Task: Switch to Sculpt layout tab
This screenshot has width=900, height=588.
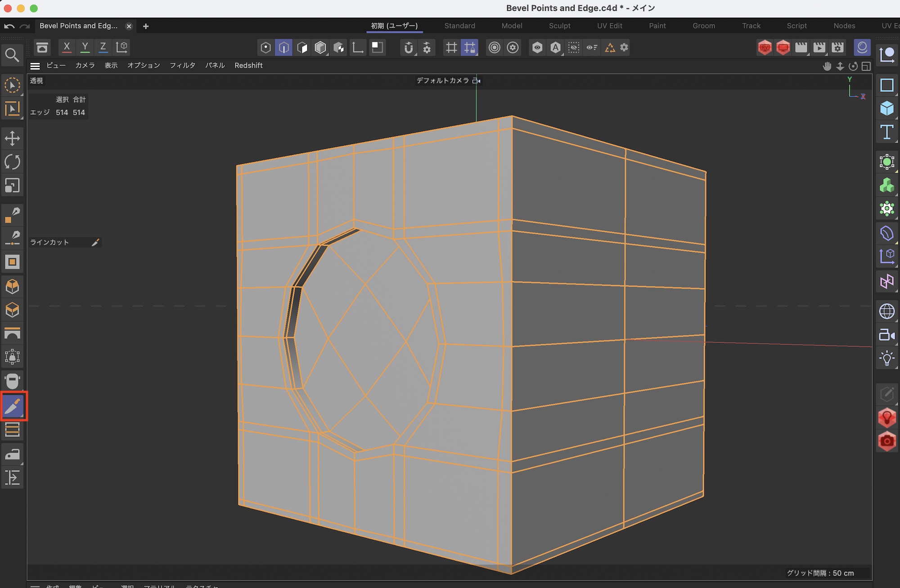Action: pos(559,26)
